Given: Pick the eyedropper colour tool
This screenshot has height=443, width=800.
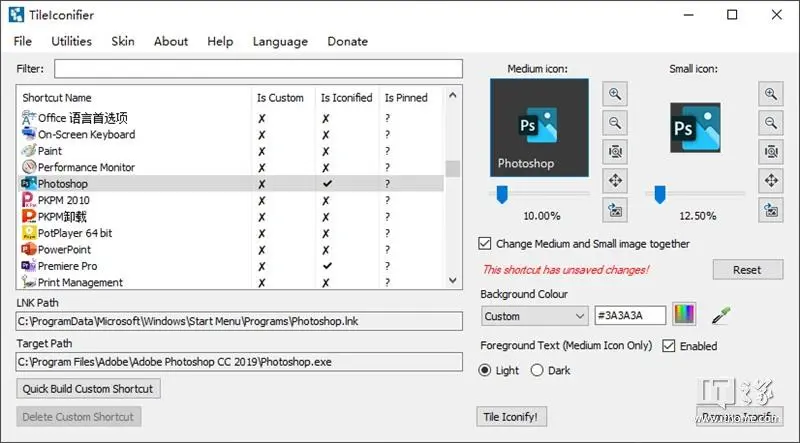Looking at the screenshot, I should coord(720,316).
